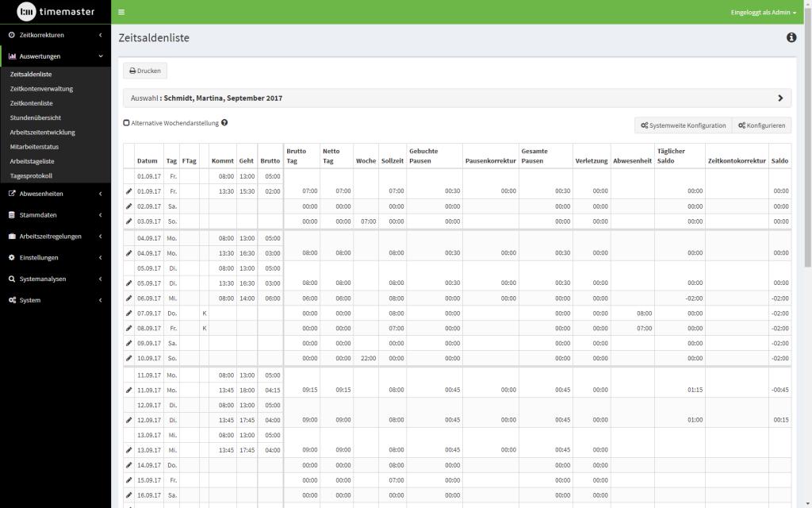This screenshot has height=508, width=812.
Task: Go to Zeitkontenverwaltung sidebar item
Action: tap(41, 89)
